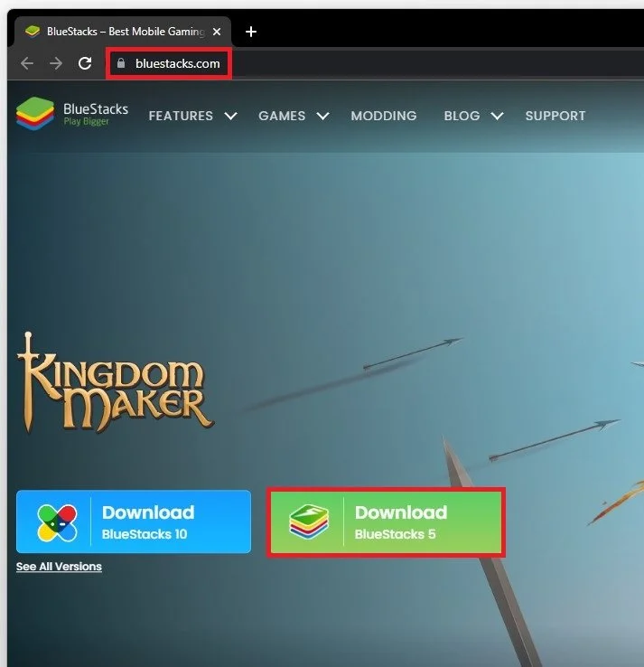This screenshot has width=644, height=667.
Task: Click the browser forward arrow
Action: point(56,63)
